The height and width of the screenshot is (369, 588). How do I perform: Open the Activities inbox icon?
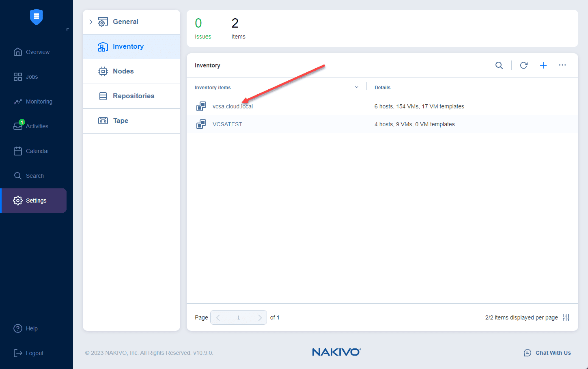(x=18, y=126)
